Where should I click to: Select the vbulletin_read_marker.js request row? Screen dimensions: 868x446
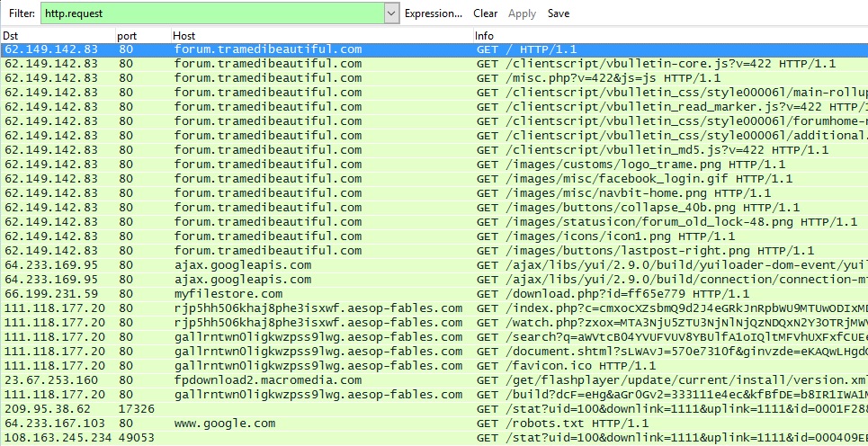[434, 107]
